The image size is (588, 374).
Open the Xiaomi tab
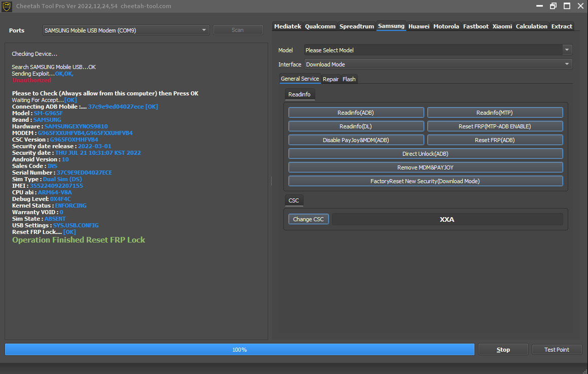tap(502, 26)
